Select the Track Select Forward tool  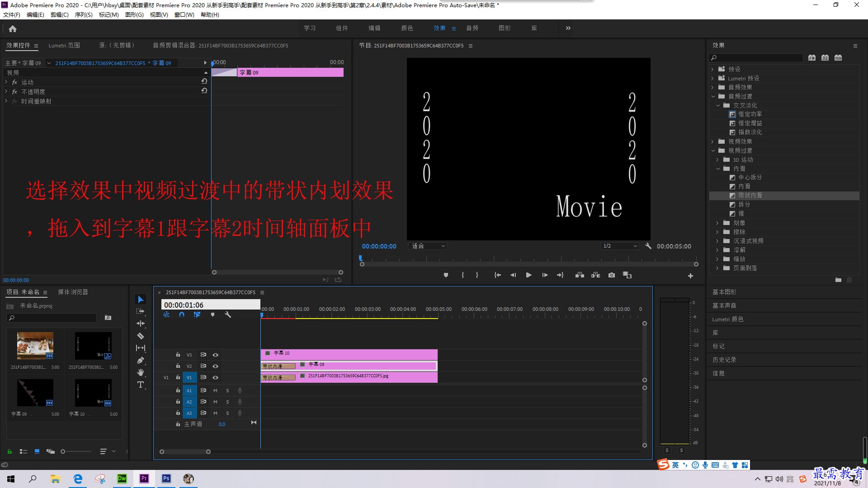(141, 311)
